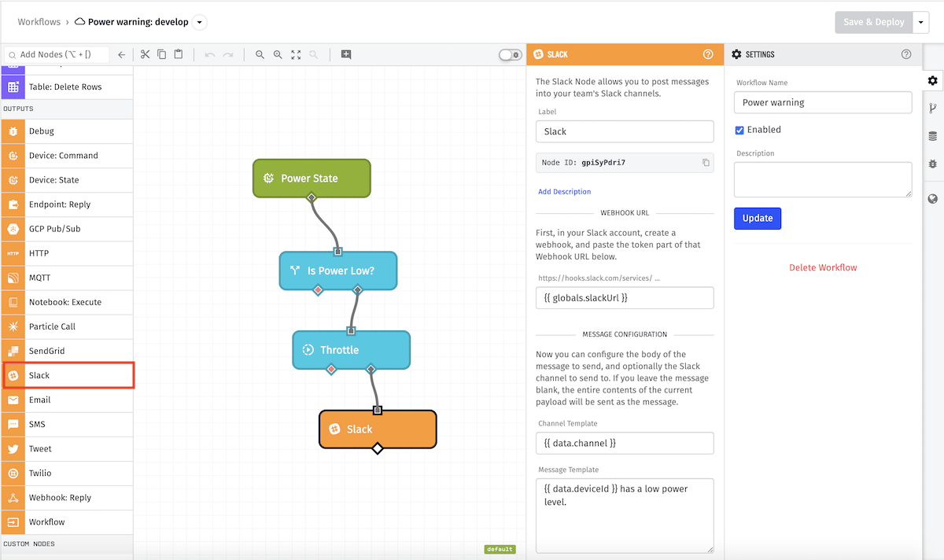The width and height of the screenshot is (944, 560).
Task: Select the SendGrid output node
Action: (x=67, y=351)
